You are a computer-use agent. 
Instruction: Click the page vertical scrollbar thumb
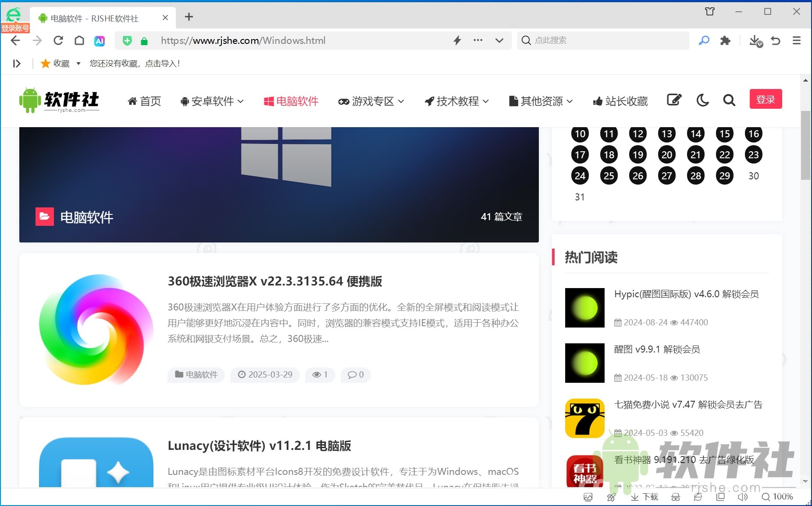805,145
